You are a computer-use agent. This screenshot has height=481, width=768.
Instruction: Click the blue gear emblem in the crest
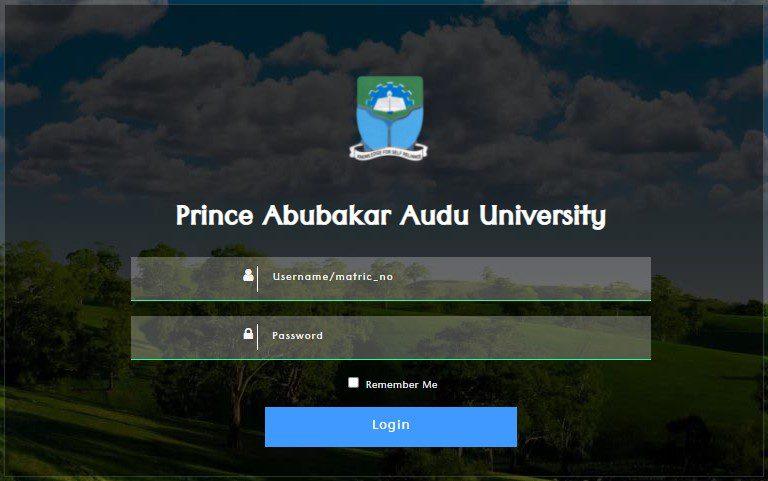[390, 96]
